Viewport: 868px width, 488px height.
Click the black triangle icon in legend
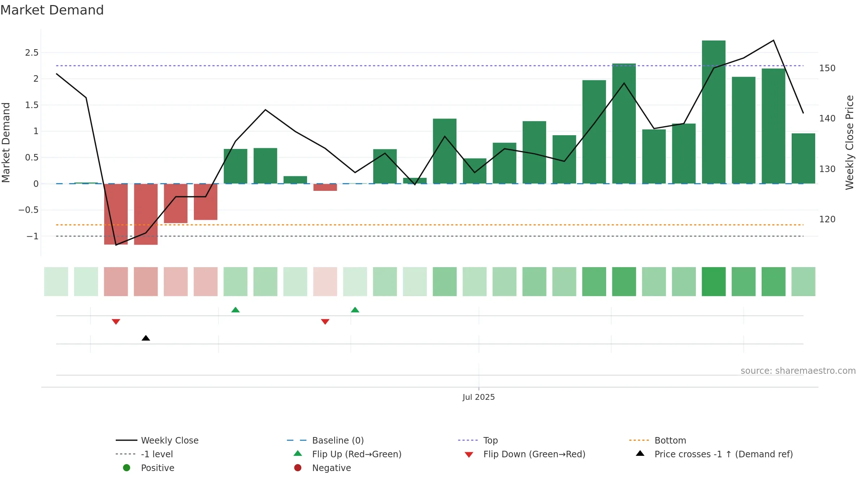pyautogui.click(x=640, y=453)
